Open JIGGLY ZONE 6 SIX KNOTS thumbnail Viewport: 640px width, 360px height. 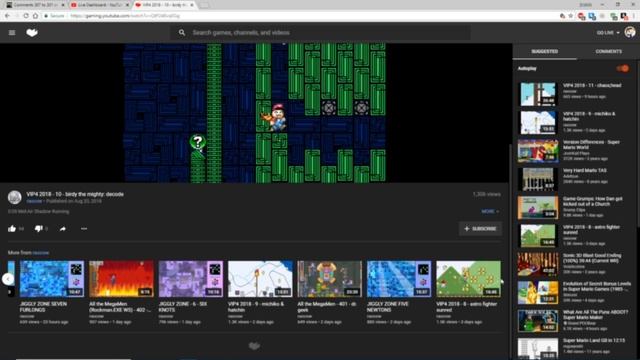(191, 279)
